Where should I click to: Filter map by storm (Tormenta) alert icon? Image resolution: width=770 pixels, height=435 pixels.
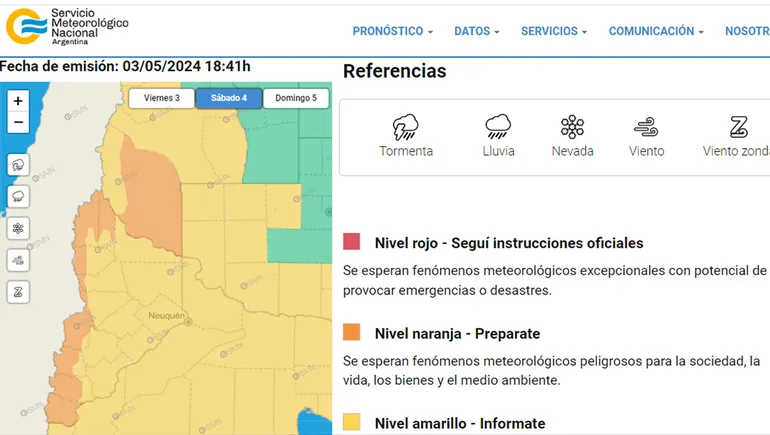pyautogui.click(x=18, y=165)
